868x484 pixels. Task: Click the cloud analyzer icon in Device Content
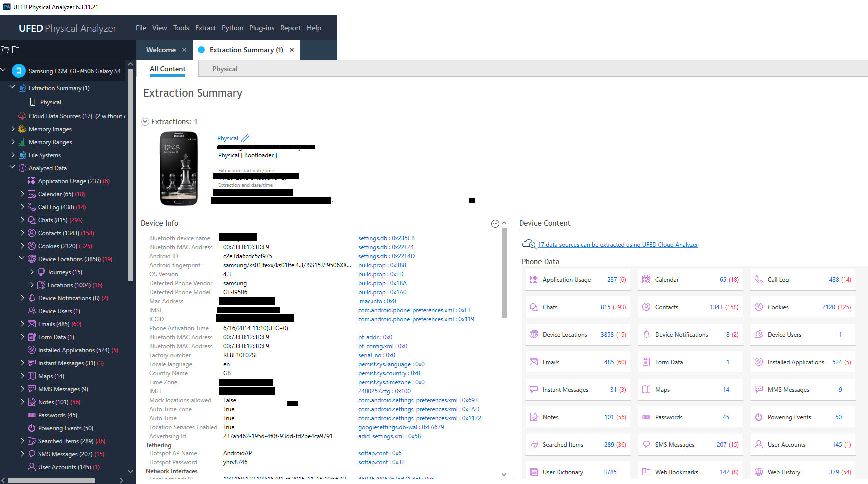click(529, 244)
